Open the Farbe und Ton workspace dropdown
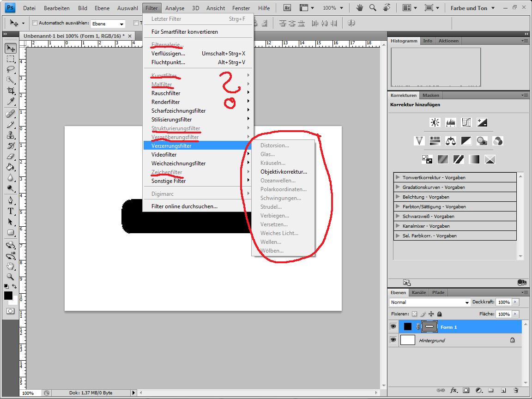The height and width of the screenshot is (399, 532). pyautogui.click(x=472, y=8)
